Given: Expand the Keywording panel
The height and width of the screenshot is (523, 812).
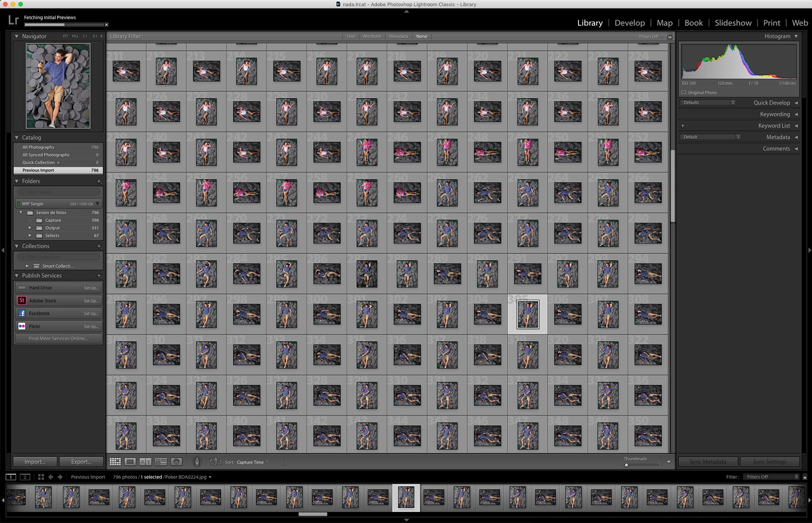Looking at the screenshot, I should click(774, 114).
